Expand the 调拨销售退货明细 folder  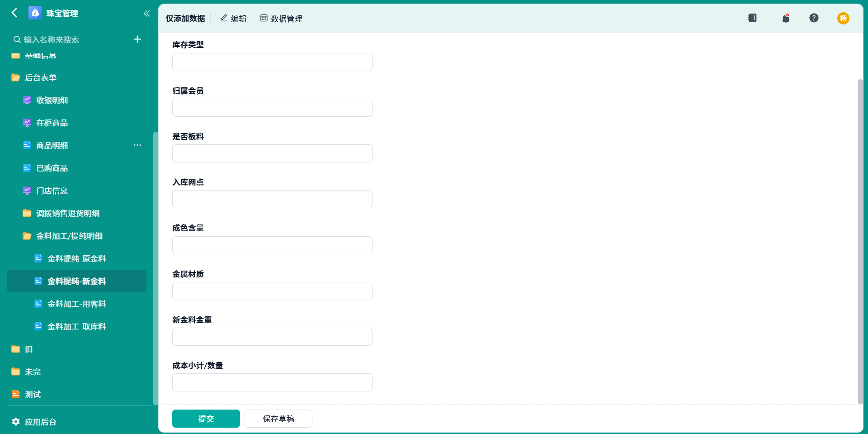point(27,213)
